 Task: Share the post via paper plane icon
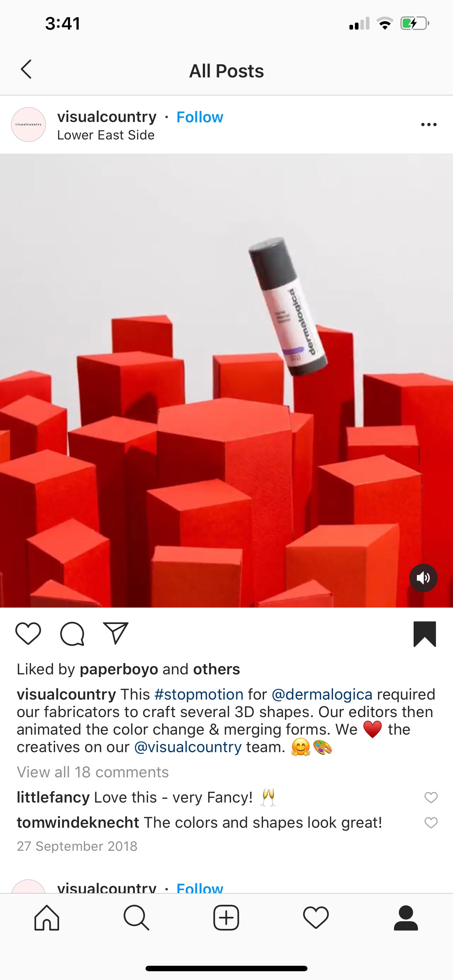116,633
